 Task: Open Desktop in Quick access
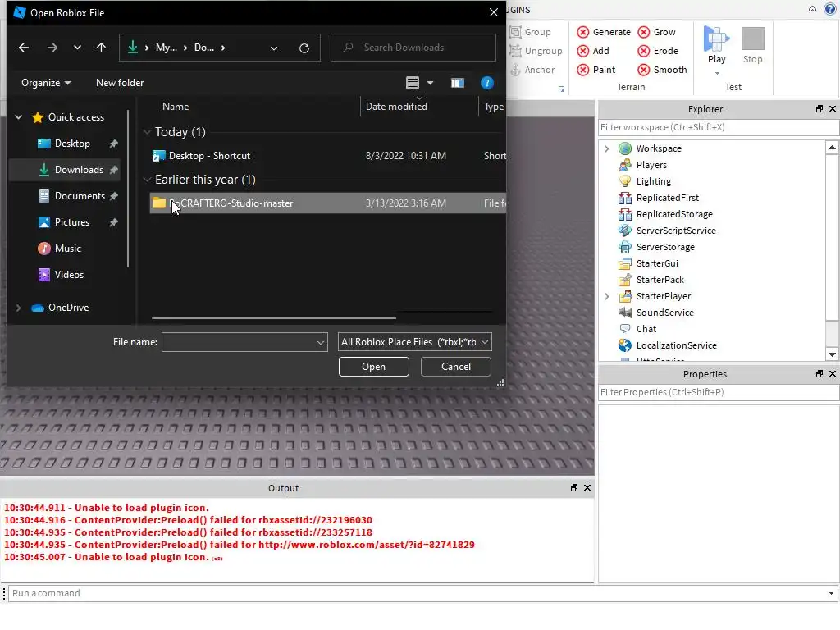(72, 144)
